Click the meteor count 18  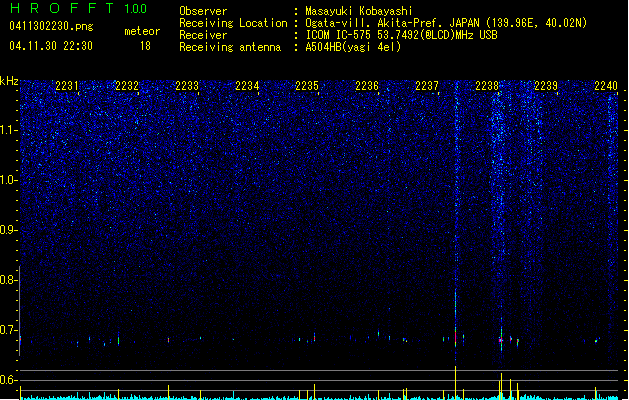[x=145, y=46]
